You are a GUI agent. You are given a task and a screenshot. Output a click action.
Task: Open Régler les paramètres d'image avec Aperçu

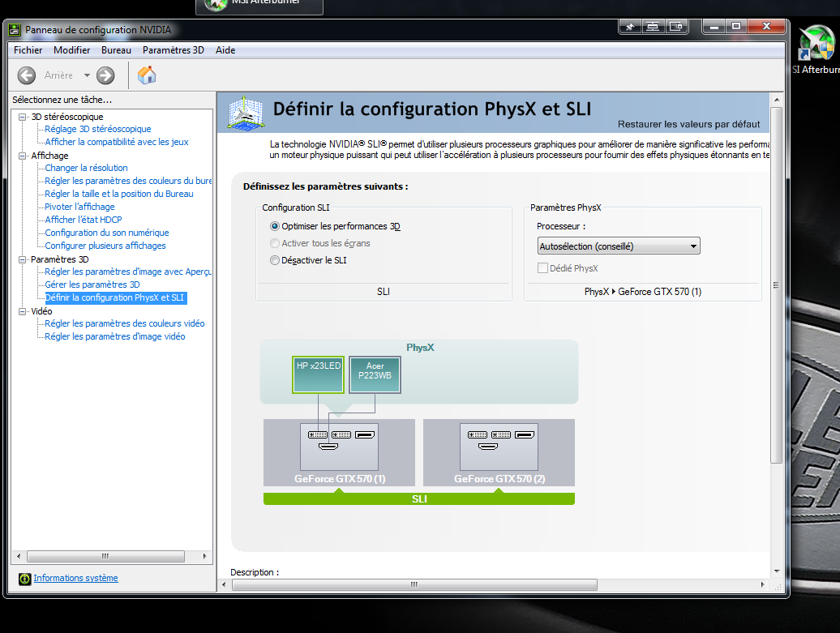129,272
